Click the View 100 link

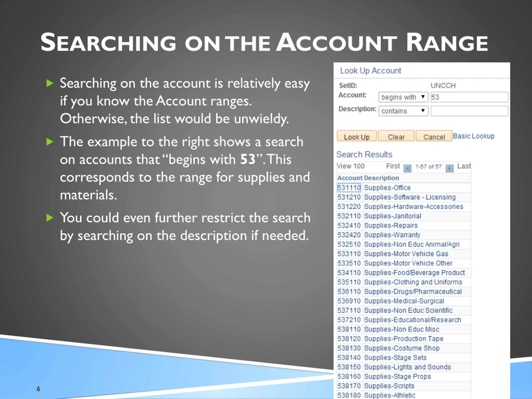pyautogui.click(x=350, y=166)
